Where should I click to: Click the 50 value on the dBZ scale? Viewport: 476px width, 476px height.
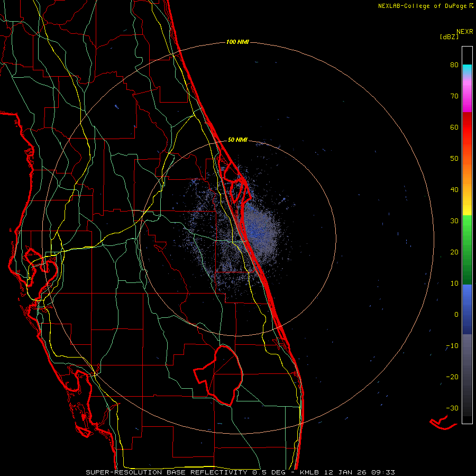[454, 159]
